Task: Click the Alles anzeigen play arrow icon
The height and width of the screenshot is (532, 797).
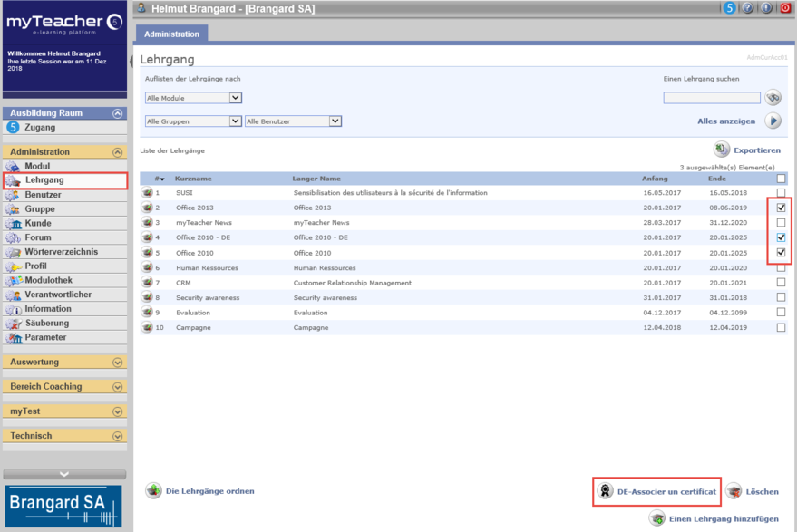Action: (x=773, y=121)
